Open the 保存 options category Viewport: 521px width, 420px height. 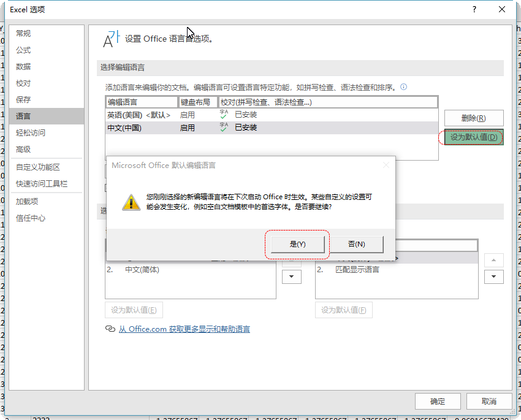click(47, 100)
